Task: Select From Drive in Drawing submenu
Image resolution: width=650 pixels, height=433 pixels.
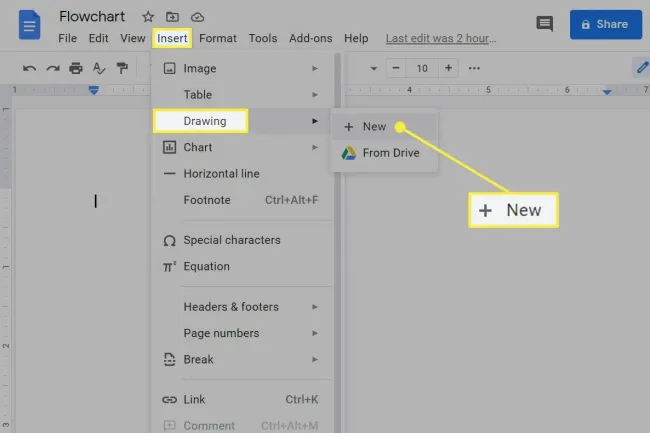Action: pos(390,153)
